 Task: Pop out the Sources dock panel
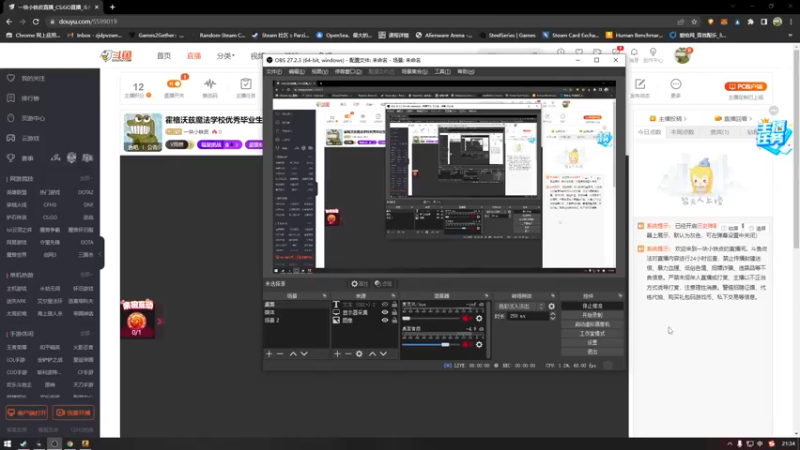click(393, 296)
